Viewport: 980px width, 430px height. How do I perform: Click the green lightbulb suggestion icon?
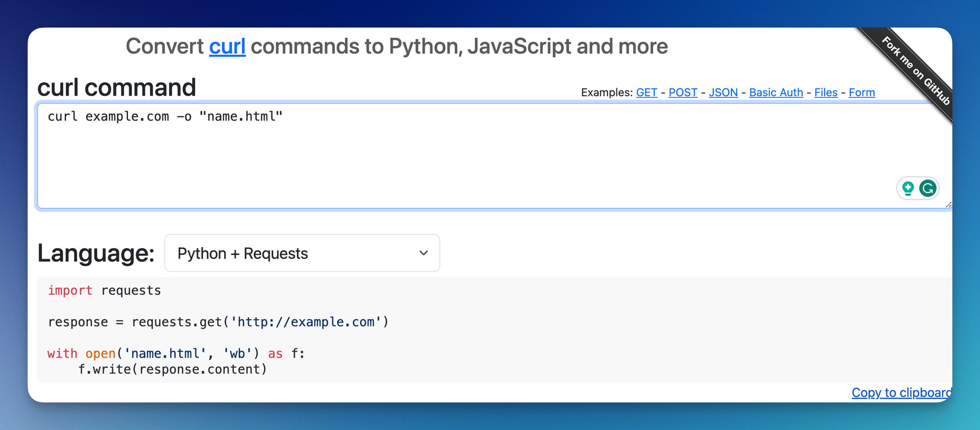(908, 188)
